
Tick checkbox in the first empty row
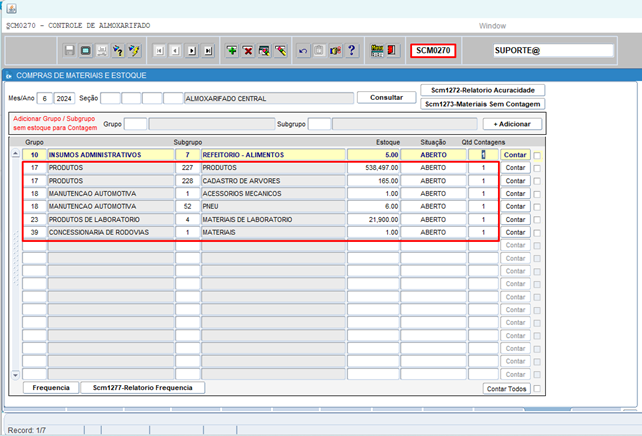click(x=537, y=246)
